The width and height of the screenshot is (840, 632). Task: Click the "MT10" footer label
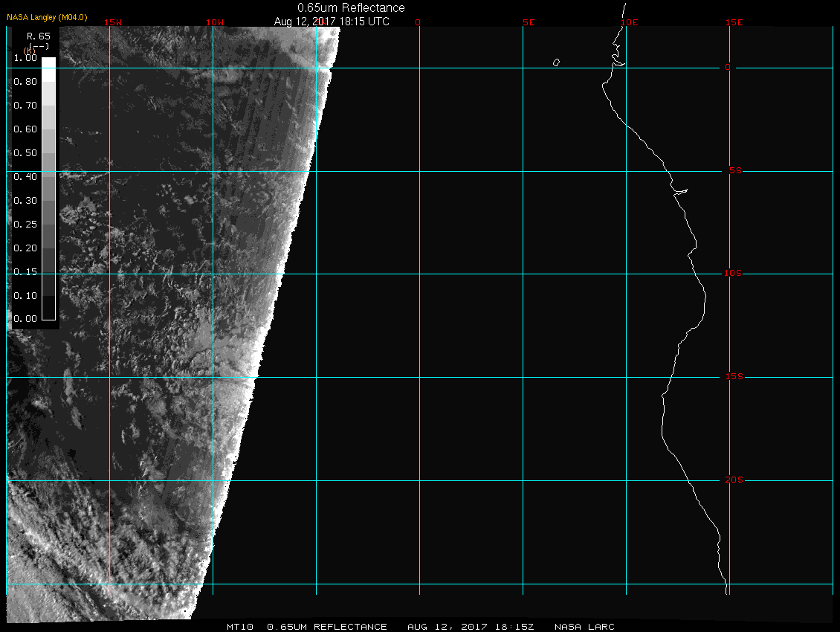tap(240, 626)
